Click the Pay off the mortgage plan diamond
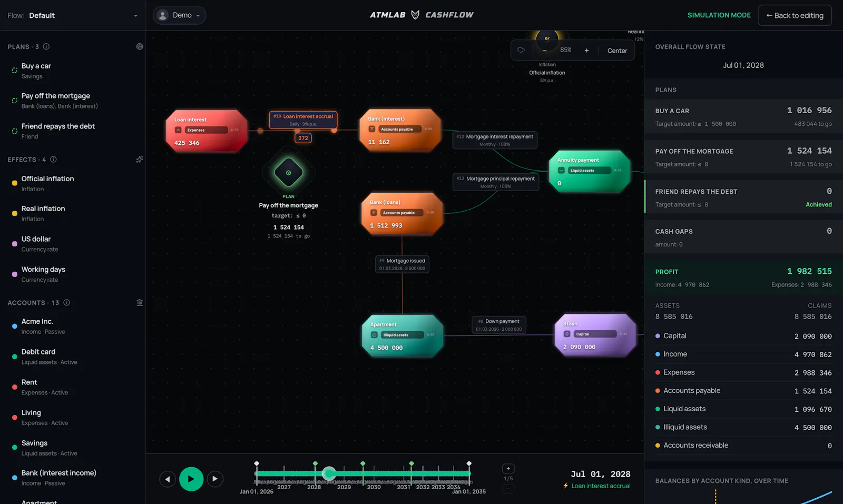 289,173
